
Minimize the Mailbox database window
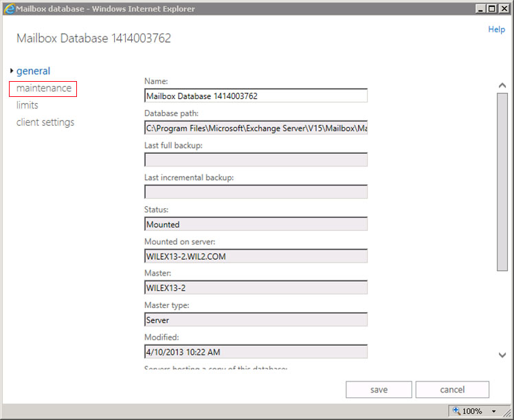click(x=480, y=9)
